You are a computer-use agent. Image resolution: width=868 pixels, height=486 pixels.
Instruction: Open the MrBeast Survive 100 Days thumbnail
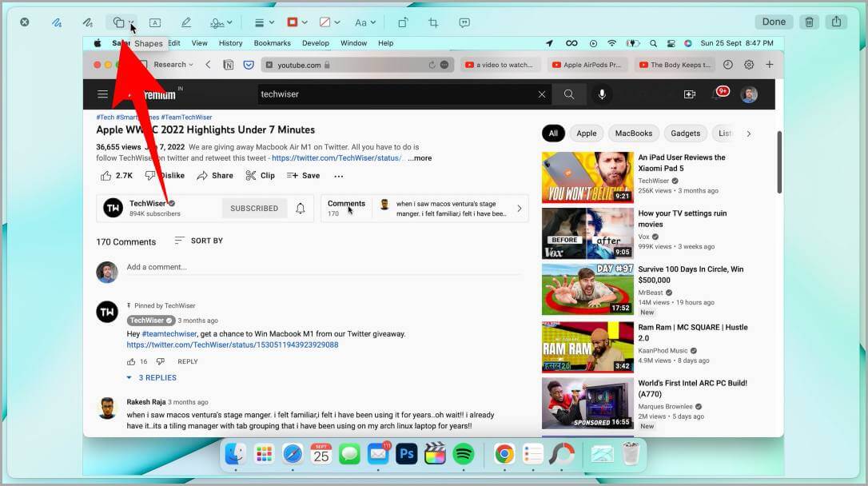coord(587,289)
